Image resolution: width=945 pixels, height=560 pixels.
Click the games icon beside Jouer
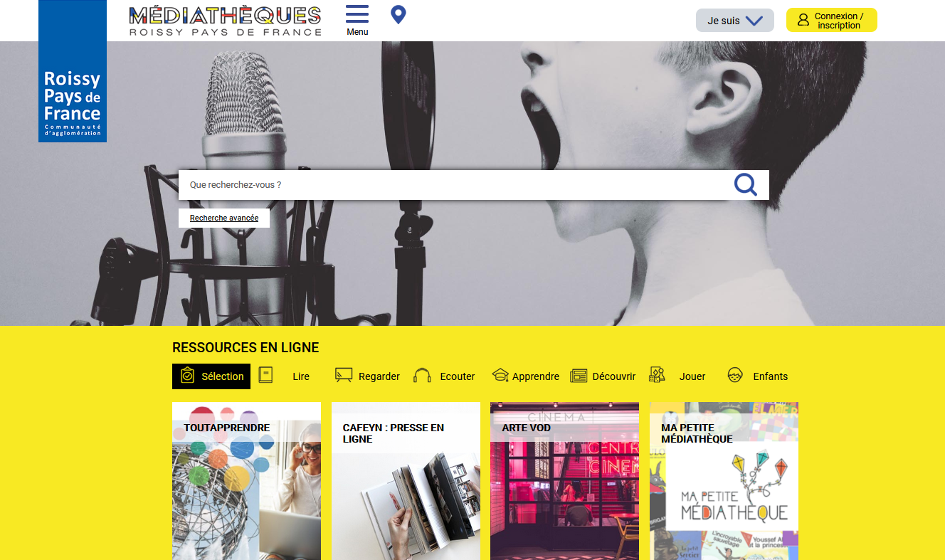coord(657,375)
